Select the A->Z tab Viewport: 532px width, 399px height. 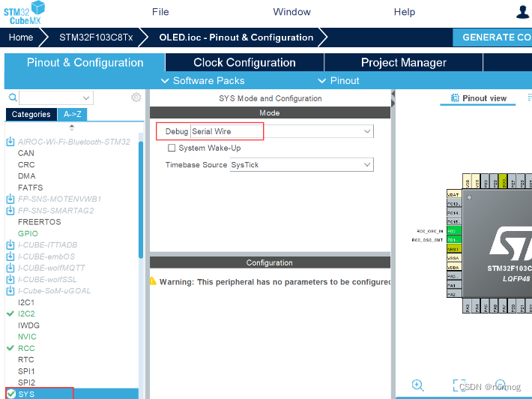pyautogui.click(x=73, y=115)
